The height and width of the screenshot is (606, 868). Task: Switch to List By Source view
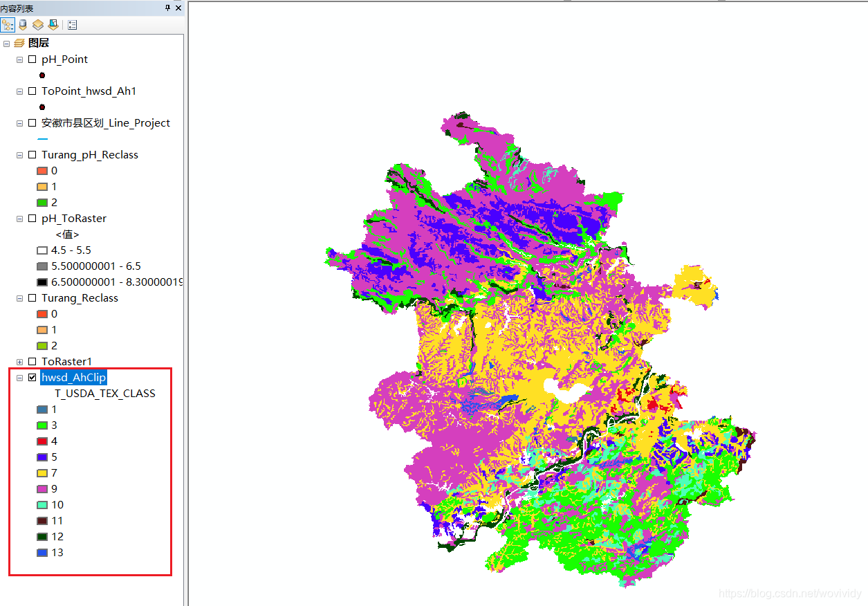point(22,25)
